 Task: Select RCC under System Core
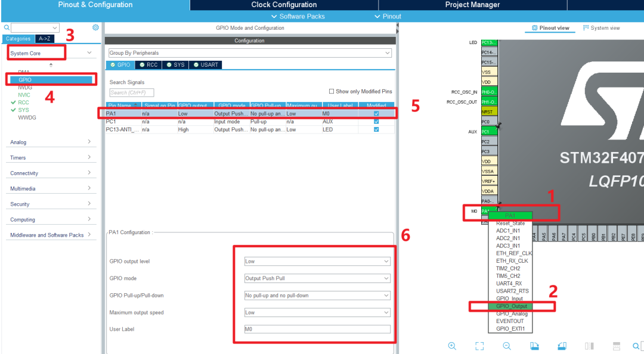pos(23,103)
